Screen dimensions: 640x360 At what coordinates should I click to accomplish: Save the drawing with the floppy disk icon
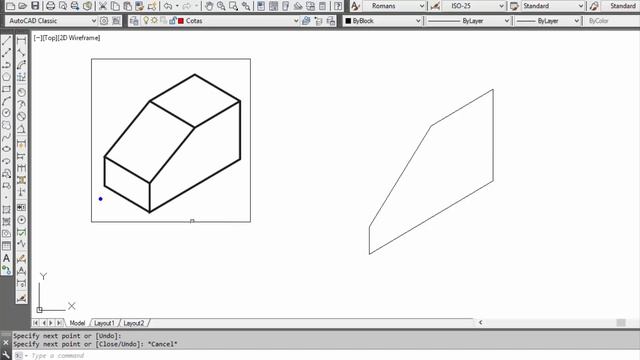click(x=35, y=6)
